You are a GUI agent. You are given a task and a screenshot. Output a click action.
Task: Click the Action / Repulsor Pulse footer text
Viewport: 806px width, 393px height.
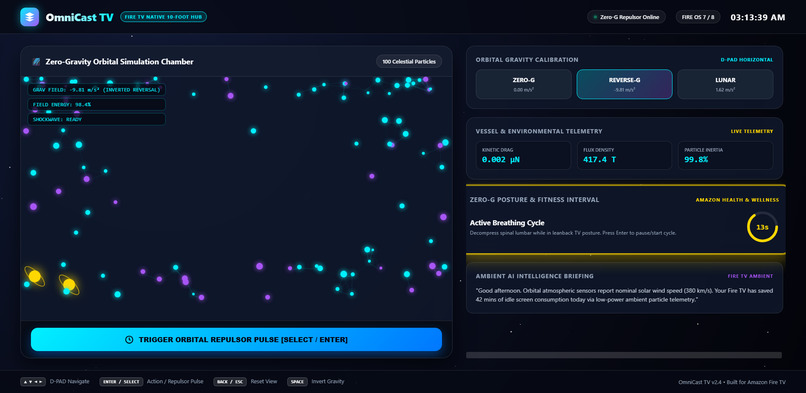(175, 382)
